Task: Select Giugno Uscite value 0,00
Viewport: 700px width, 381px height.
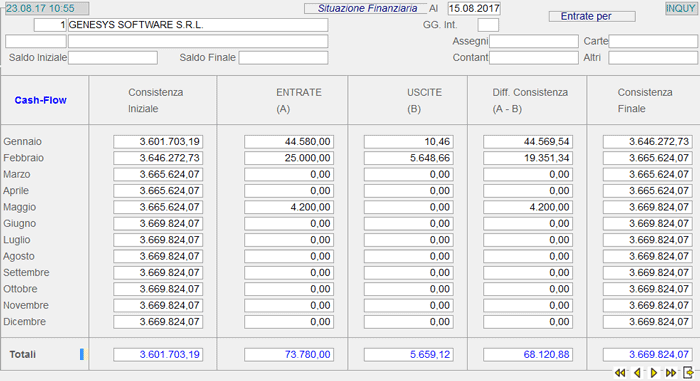Action: point(408,223)
